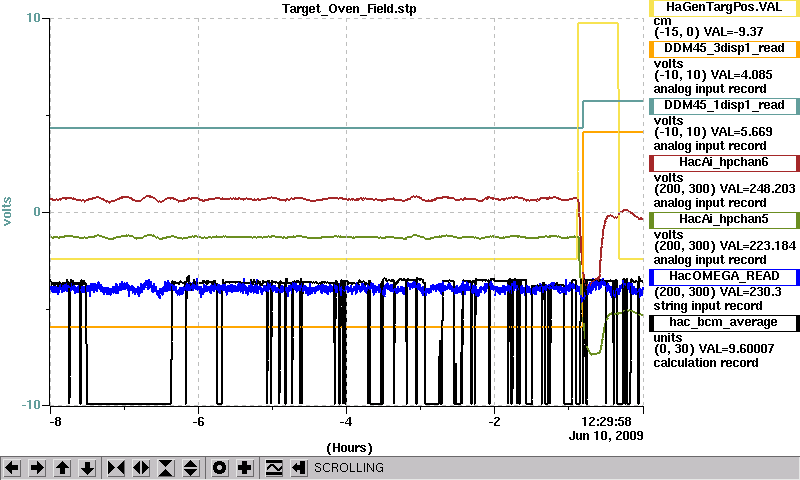Click the VAL=9.60007 reading text
This screenshot has height=480, width=800.
click(x=736, y=349)
